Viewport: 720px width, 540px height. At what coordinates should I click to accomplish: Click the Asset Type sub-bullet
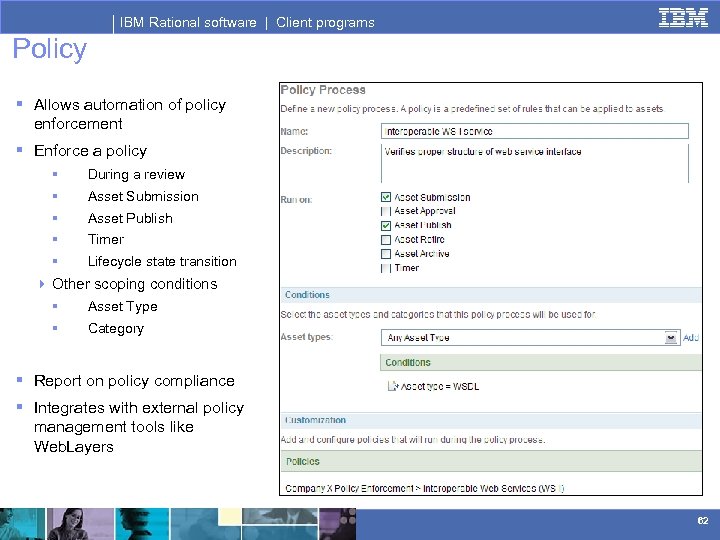pyautogui.click(x=123, y=307)
